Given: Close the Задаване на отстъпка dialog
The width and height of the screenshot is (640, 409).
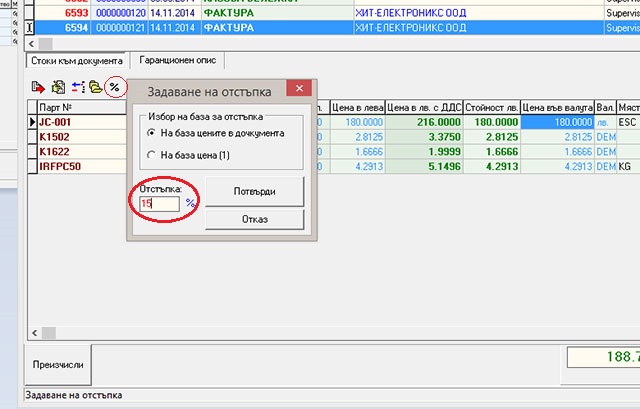Looking at the screenshot, I should click(x=299, y=88).
